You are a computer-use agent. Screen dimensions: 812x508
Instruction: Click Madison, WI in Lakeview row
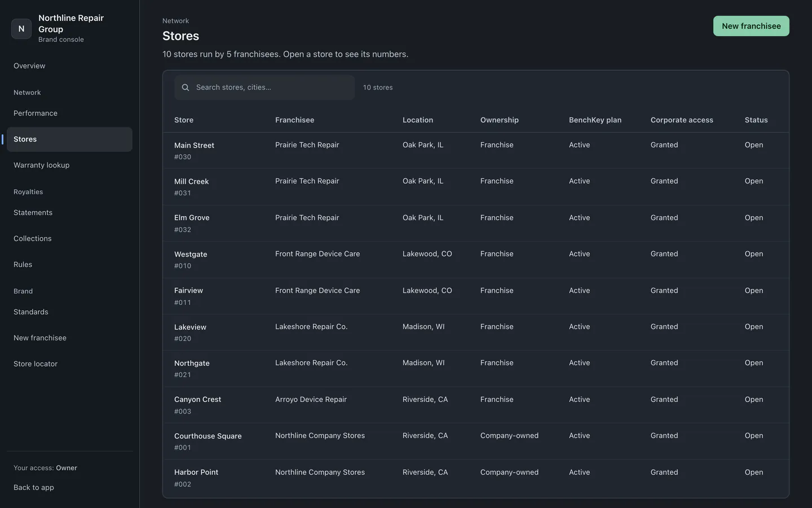pyautogui.click(x=423, y=327)
